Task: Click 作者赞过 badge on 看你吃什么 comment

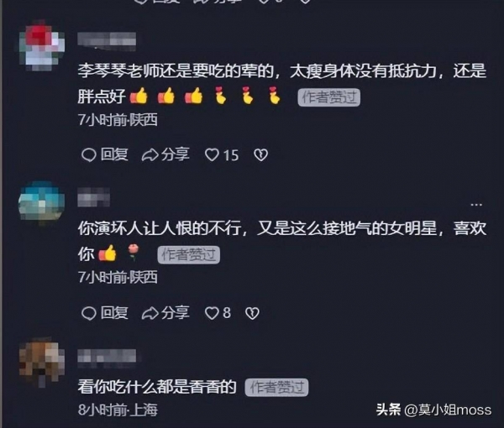Action: pyautogui.click(x=276, y=387)
